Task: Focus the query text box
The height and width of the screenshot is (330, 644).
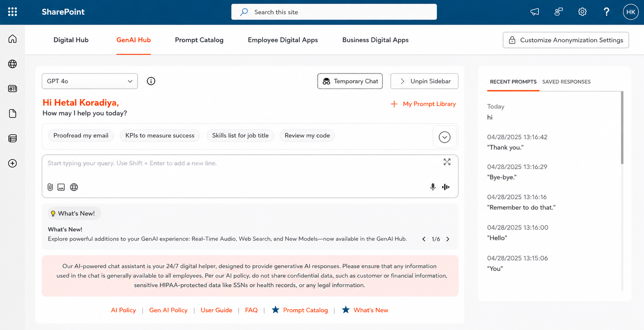Action: [250, 176]
